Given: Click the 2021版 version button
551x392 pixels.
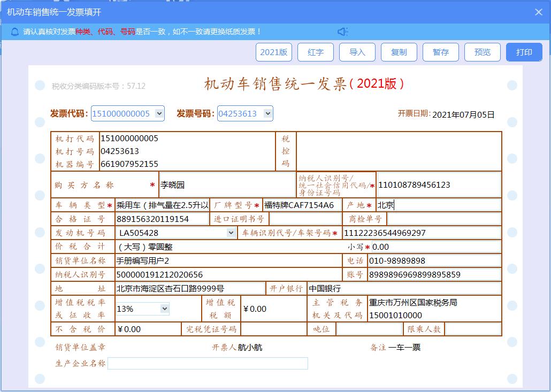Looking at the screenshot, I should tap(273, 52).
